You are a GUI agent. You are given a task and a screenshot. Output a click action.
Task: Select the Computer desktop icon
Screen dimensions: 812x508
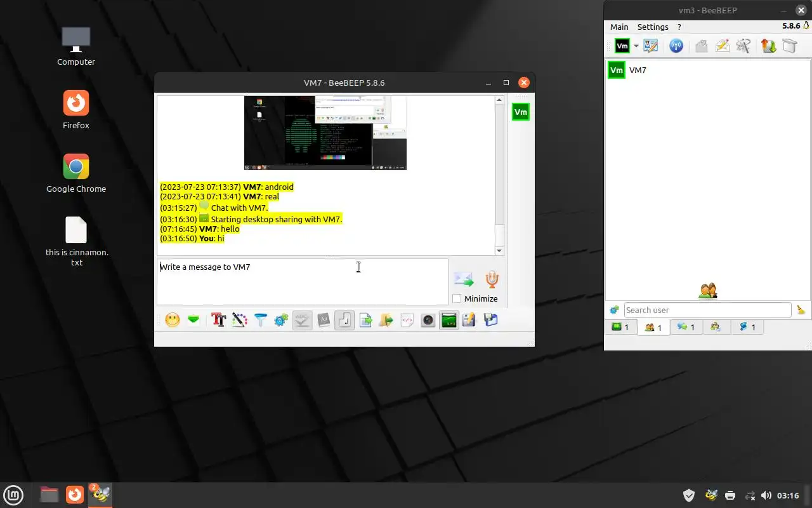[76, 46]
